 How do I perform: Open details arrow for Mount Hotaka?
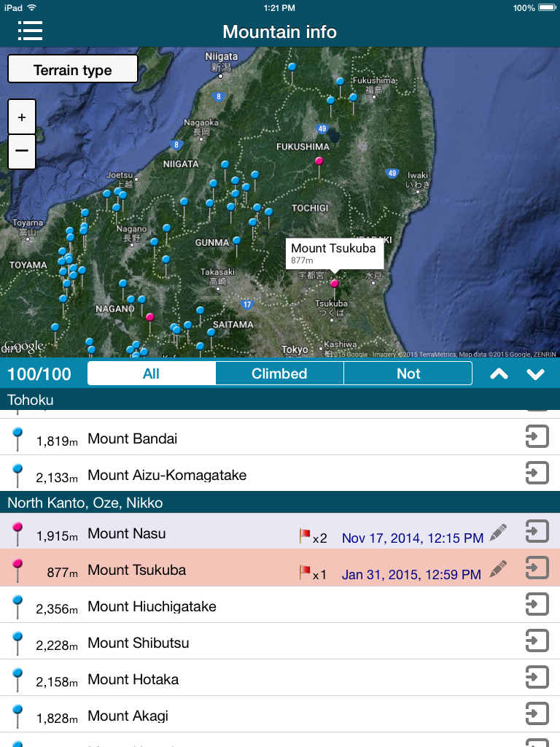(537, 678)
